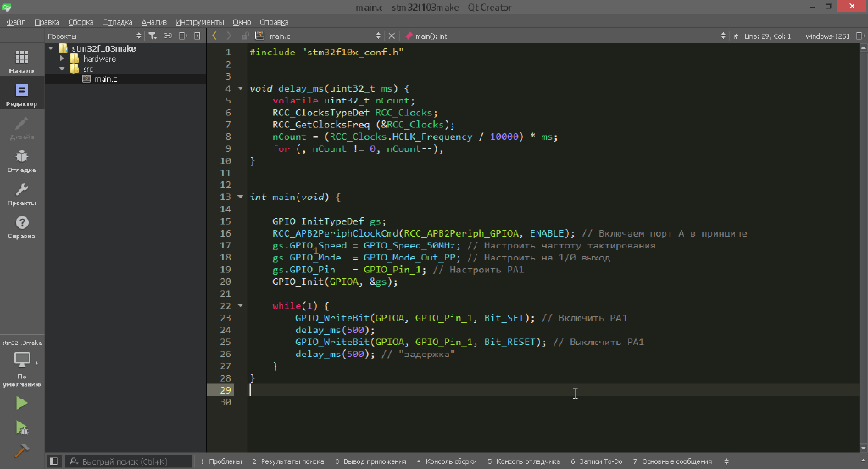This screenshot has width=868, height=469.
Task: Start debugging with the Run-Debug icon
Action: coord(22,428)
